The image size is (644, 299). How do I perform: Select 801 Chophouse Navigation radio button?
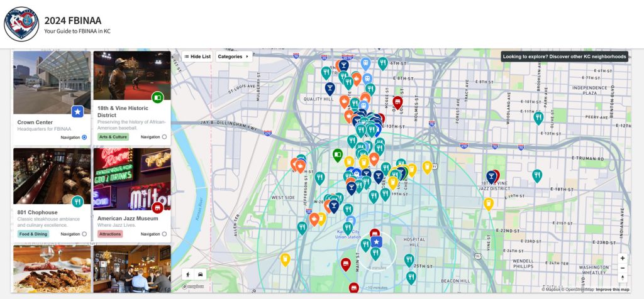click(84, 234)
